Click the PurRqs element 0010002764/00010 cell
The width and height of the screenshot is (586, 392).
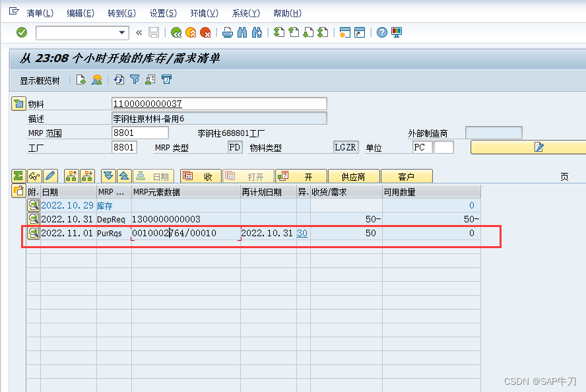(186, 233)
